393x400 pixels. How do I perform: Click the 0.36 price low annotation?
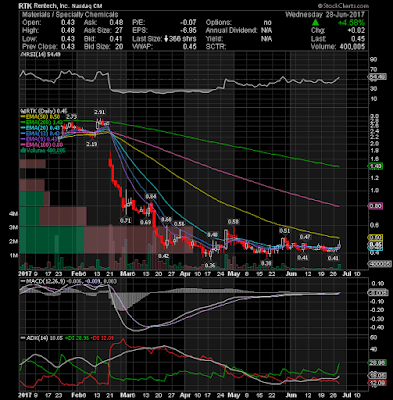tap(210, 265)
